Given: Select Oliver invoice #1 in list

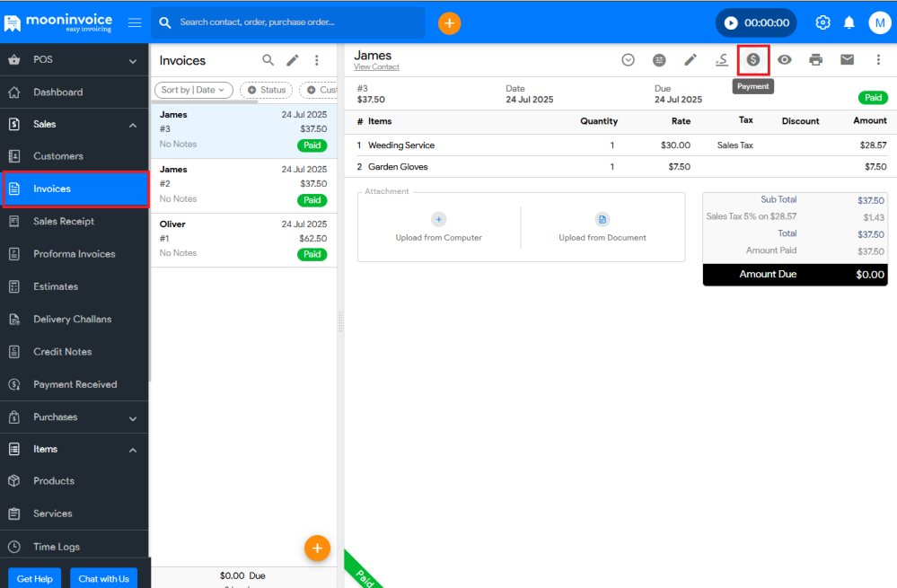Looking at the screenshot, I should [x=242, y=240].
